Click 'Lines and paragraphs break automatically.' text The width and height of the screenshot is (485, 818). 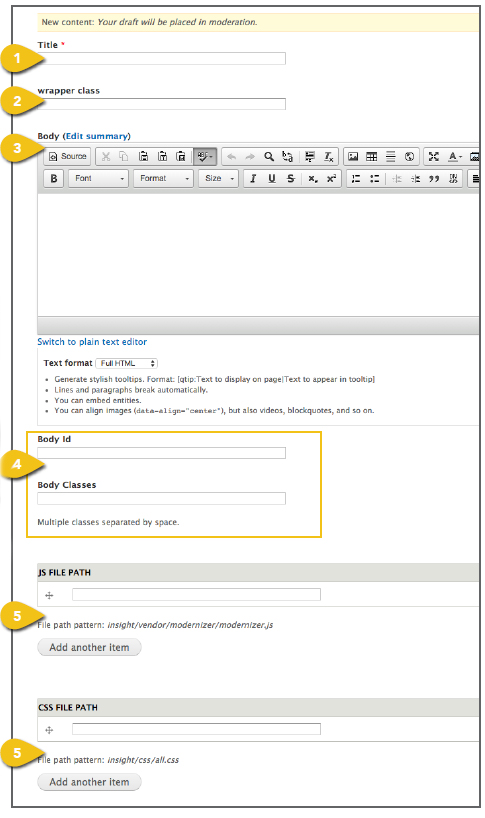point(131,390)
